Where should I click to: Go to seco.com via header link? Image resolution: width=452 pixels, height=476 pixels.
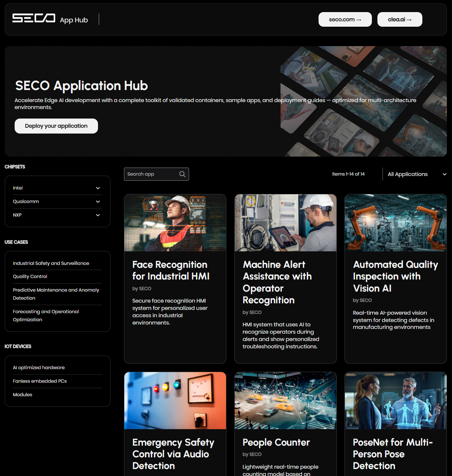coord(345,19)
